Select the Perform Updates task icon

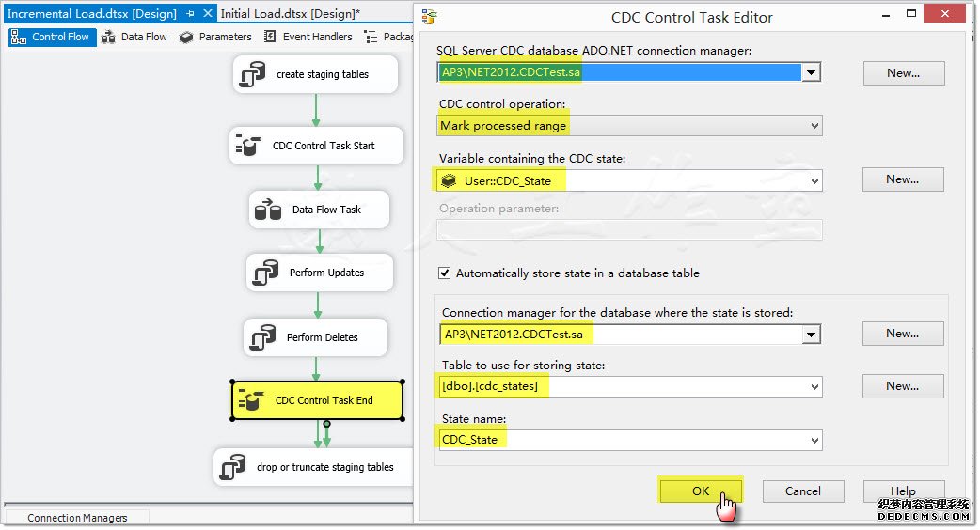point(265,273)
